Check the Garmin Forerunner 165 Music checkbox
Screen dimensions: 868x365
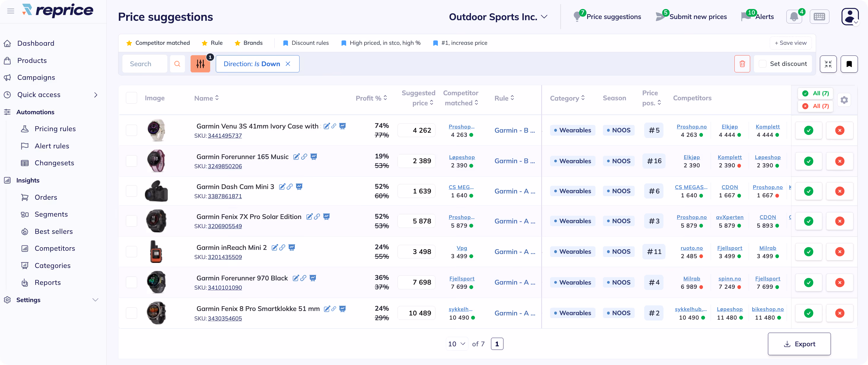point(132,161)
